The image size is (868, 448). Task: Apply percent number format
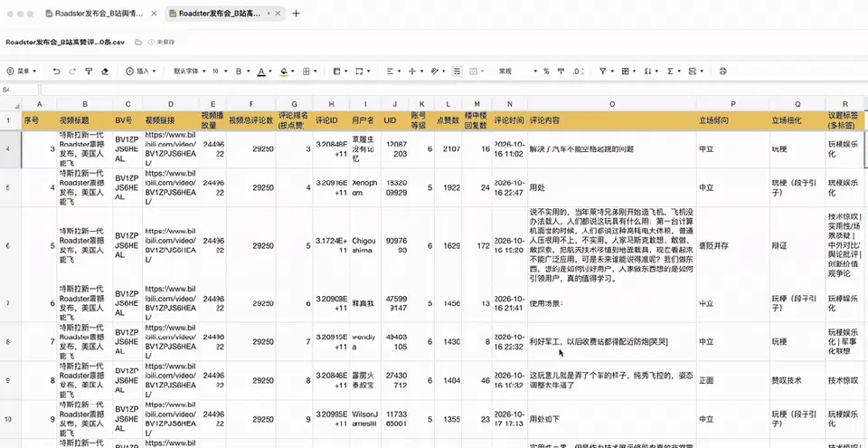coord(546,71)
